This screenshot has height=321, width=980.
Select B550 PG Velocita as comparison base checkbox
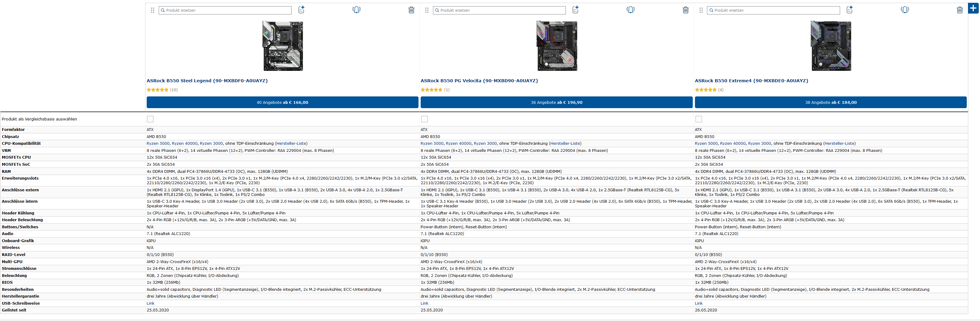(424, 119)
